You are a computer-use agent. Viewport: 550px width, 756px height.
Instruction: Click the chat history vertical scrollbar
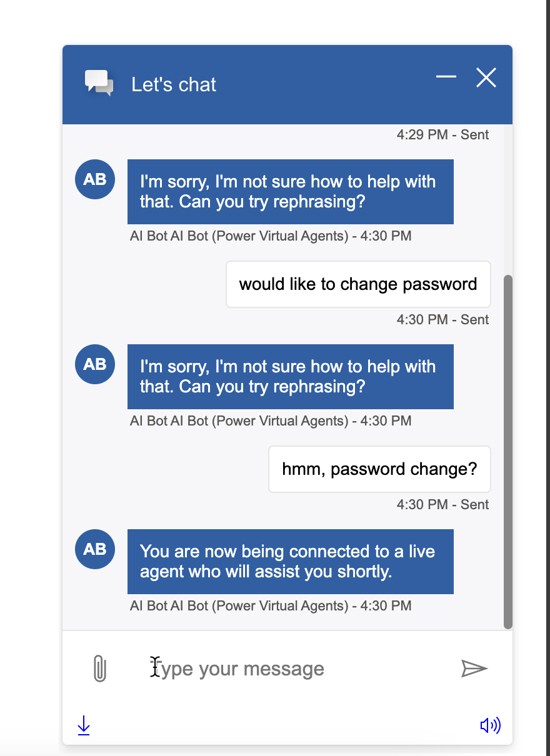[508, 450]
